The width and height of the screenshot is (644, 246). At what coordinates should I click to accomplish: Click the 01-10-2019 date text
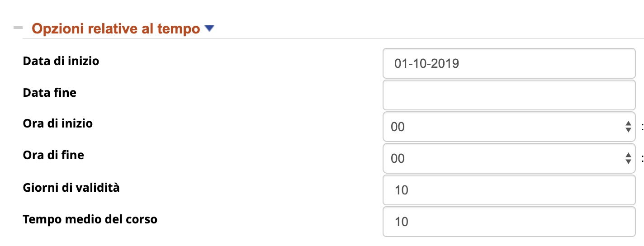[x=426, y=63]
